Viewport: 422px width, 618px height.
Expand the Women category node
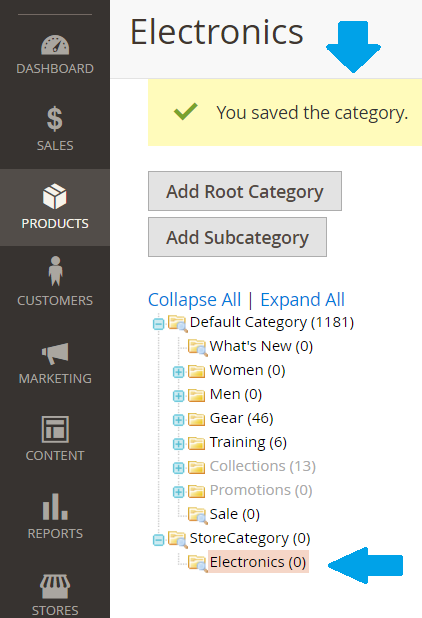(178, 371)
